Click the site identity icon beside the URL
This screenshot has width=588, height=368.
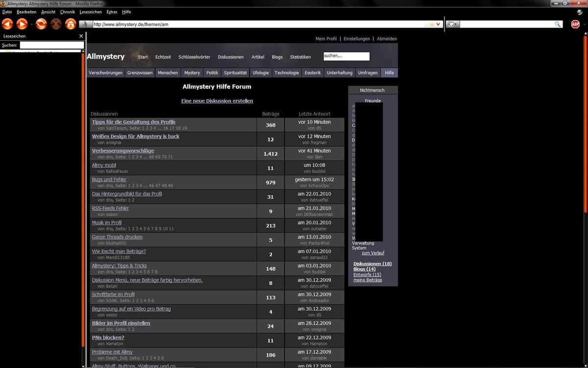coord(85,24)
